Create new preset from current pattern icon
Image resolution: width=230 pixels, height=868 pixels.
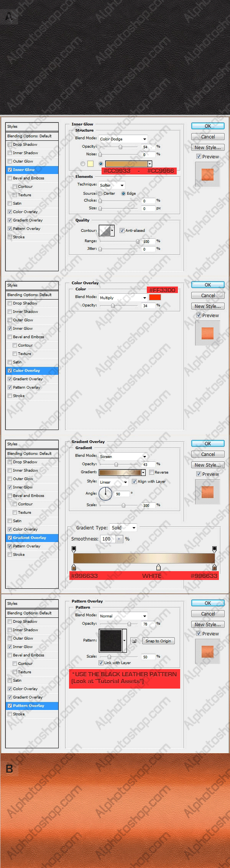[x=134, y=641]
